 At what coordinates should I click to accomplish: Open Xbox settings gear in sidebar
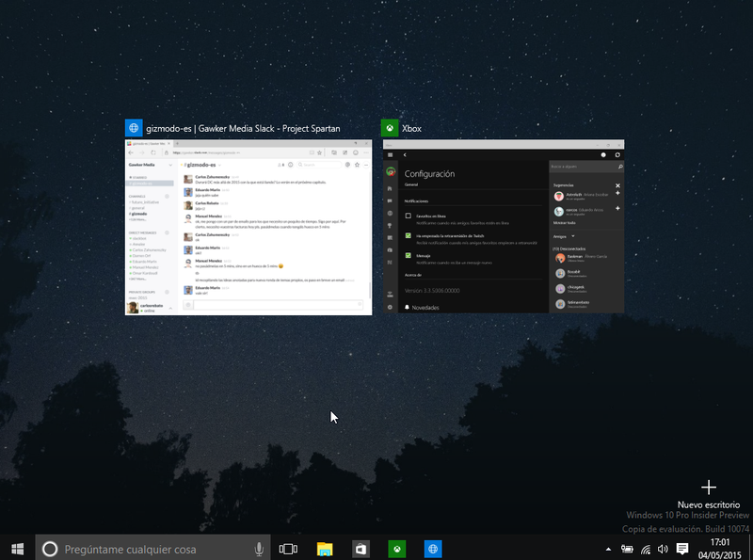[390, 307]
